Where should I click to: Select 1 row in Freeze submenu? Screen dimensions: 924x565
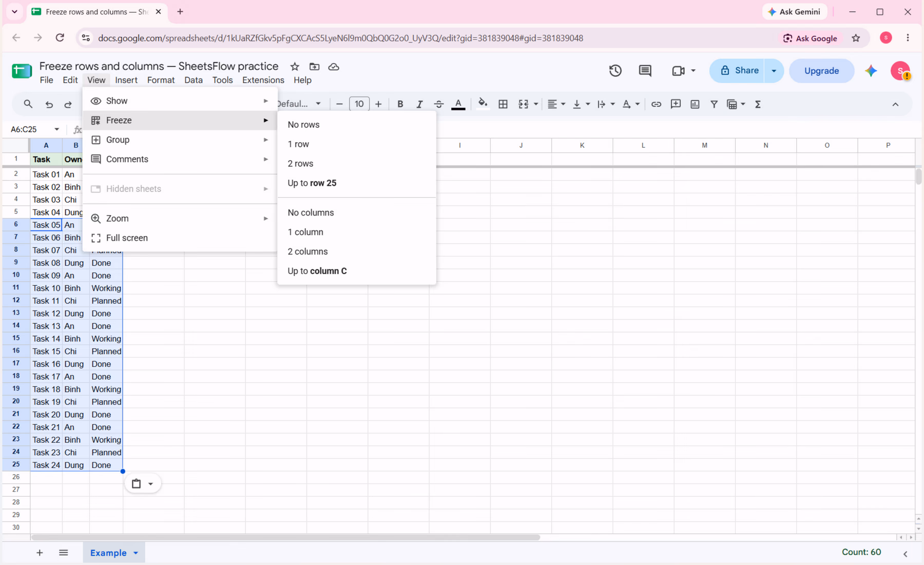[x=356, y=144]
